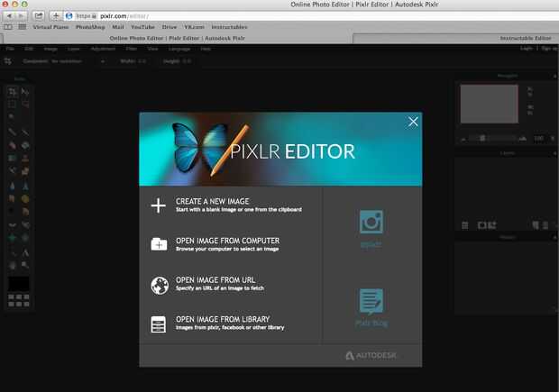
Task: Click the Login link
Action: click(527, 49)
